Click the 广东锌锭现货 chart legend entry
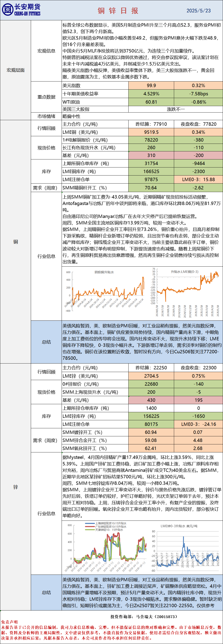This screenshot has width=223, height=644. point(106,527)
